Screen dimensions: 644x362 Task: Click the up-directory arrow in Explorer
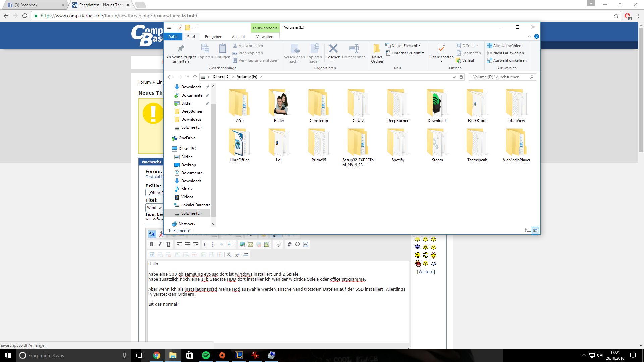tap(195, 77)
